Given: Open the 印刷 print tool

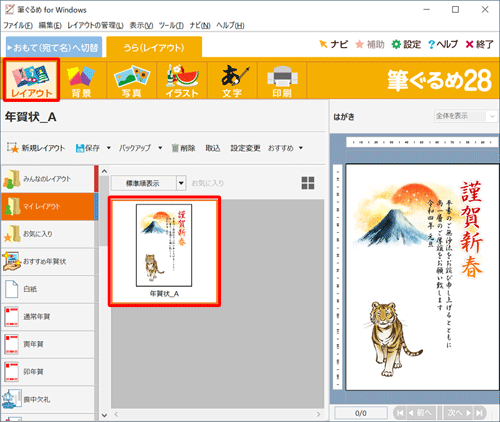Looking at the screenshot, I should (x=282, y=81).
